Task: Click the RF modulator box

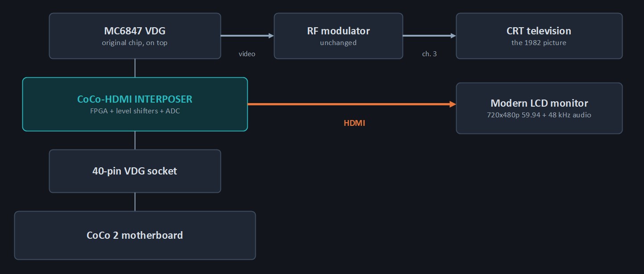Action: click(338, 36)
